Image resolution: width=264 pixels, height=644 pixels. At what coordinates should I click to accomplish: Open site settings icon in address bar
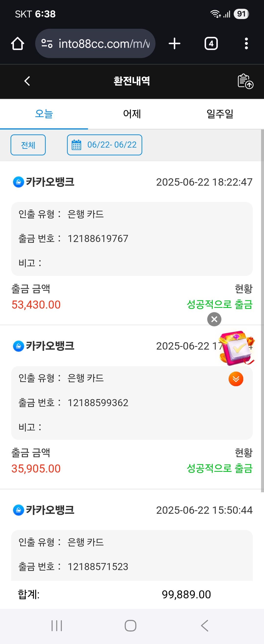(x=47, y=44)
